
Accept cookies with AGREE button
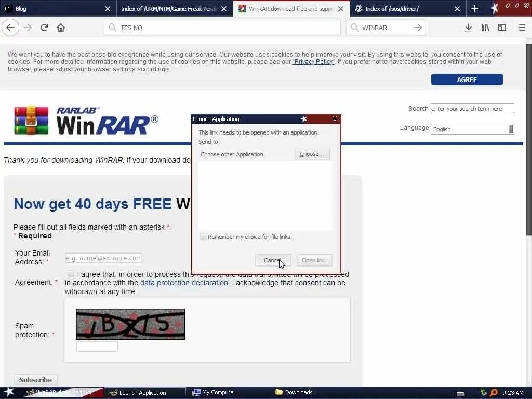[x=467, y=79]
